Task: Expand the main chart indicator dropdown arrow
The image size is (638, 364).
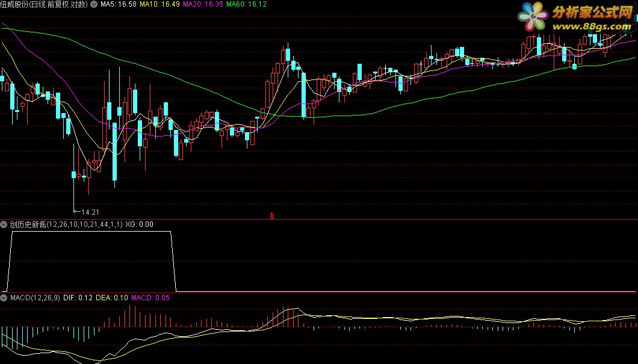Action: tap(93, 4)
